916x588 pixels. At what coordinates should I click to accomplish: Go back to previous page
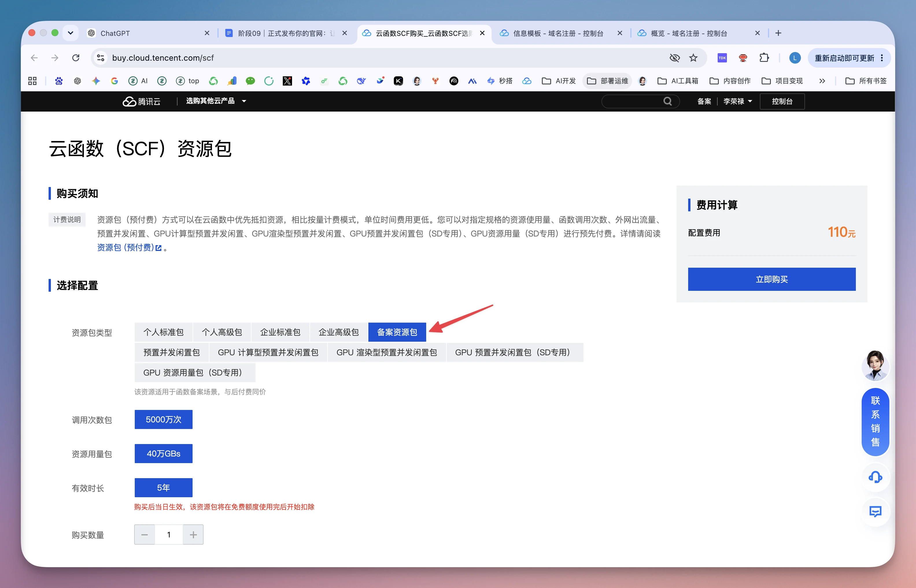pyautogui.click(x=34, y=58)
